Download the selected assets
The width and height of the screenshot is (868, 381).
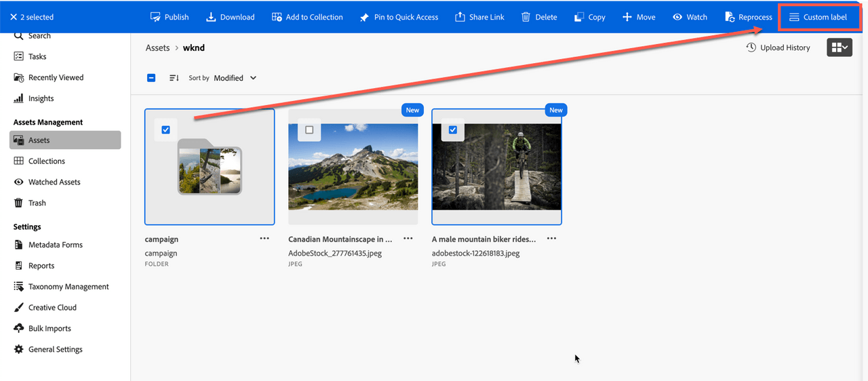[231, 17]
